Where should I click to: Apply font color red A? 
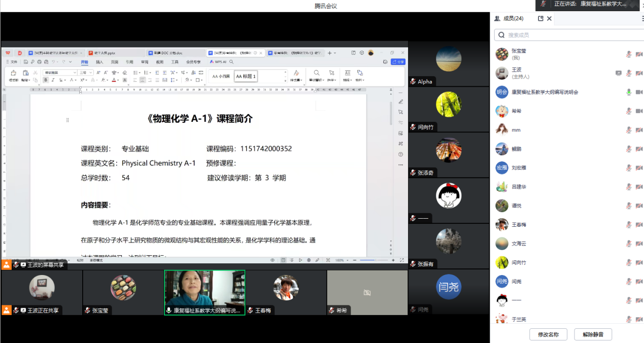click(x=114, y=80)
